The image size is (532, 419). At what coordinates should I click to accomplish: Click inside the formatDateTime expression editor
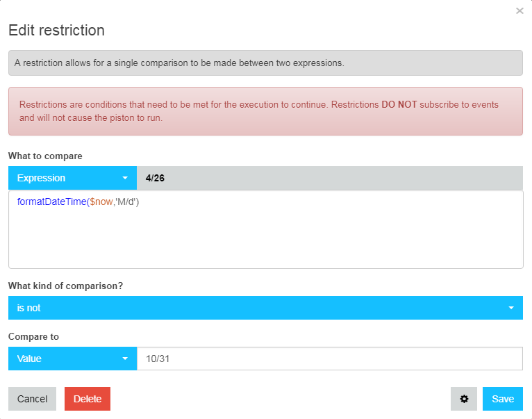pyautogui.click(x=266, y=229)
